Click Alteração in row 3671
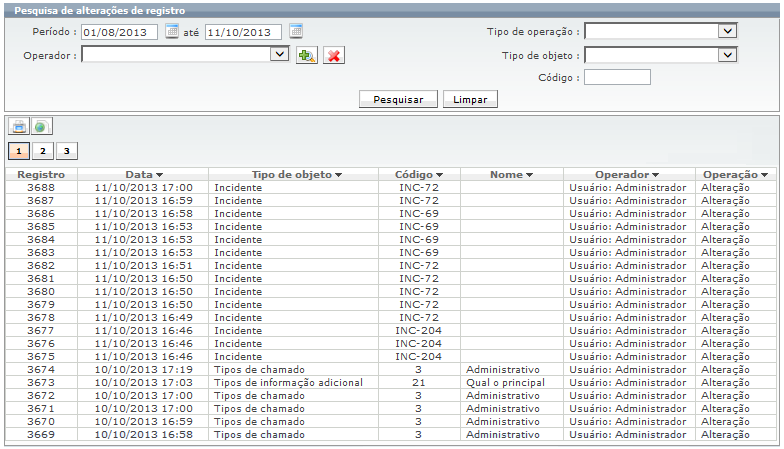 point(726,408)
